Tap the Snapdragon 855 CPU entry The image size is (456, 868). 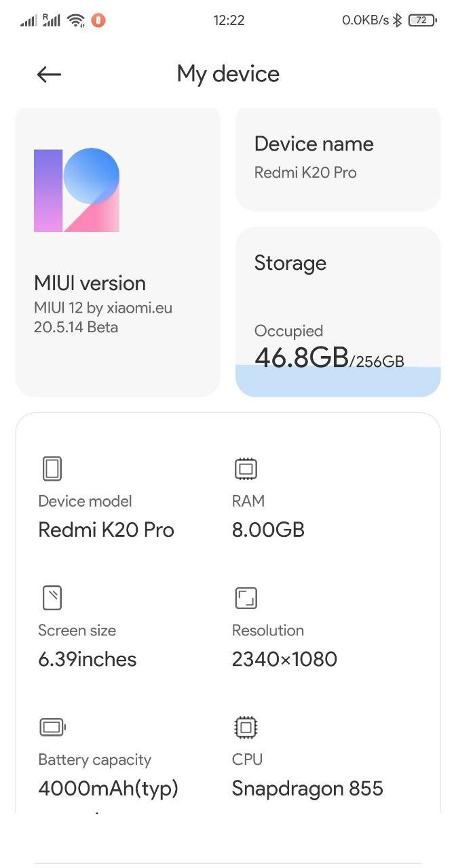[307, 789]
